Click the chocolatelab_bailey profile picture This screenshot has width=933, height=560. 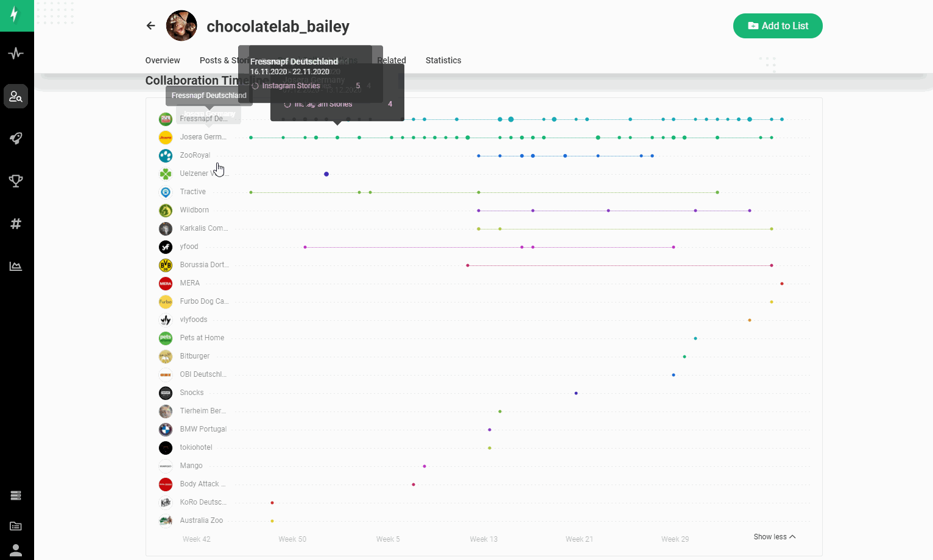click(x=181, y=26)
